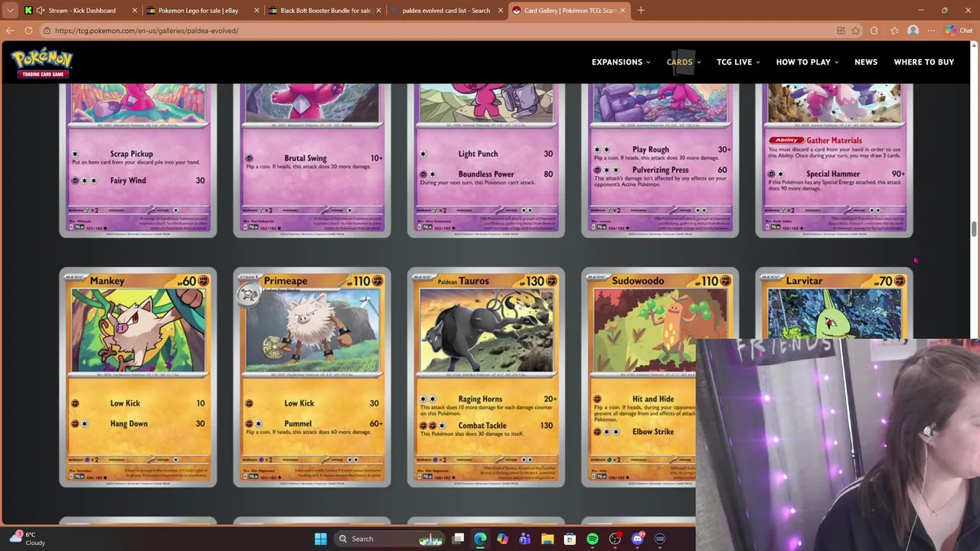Open card with Brutal Swing attack
This screenshot has height=551, width=980.
coord(312,161)
